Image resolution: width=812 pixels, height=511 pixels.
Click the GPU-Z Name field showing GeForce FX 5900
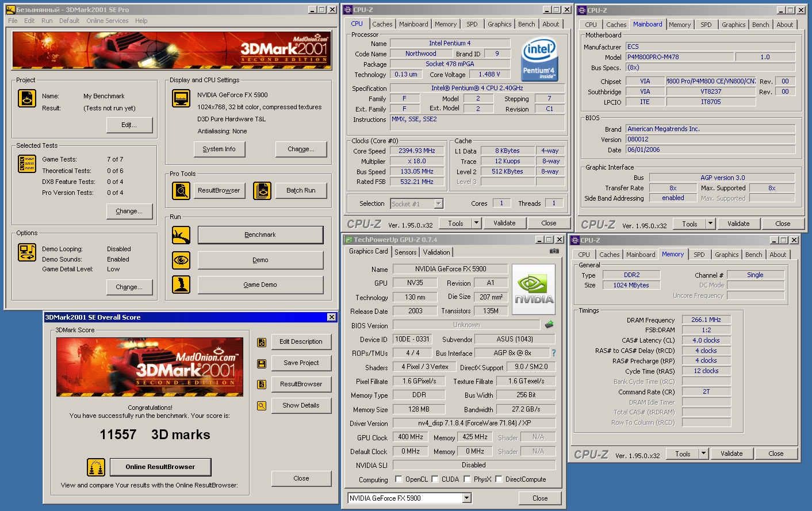coord(451,269)
